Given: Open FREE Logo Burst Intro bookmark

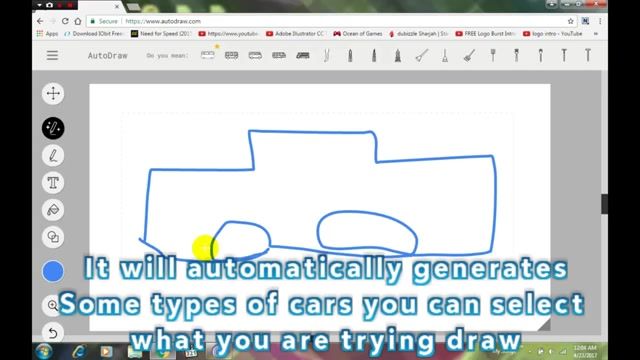Looking at the screenshot, I should 486,34.
